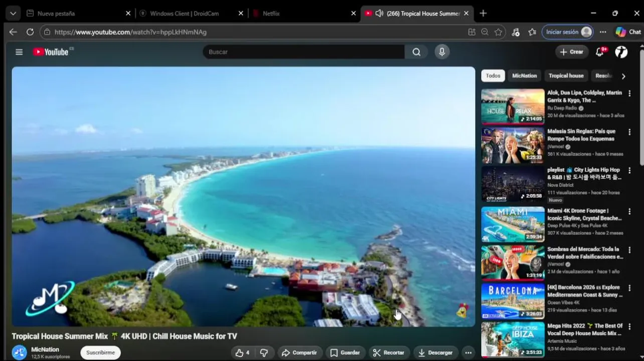
Task: Open the browser media control icon
Action: click(516, 32)
